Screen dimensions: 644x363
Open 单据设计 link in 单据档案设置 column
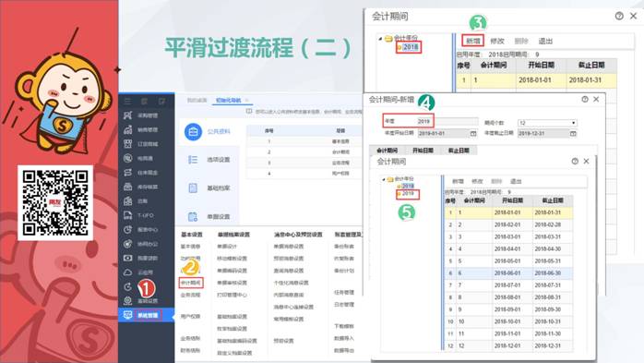coord(227,247)
